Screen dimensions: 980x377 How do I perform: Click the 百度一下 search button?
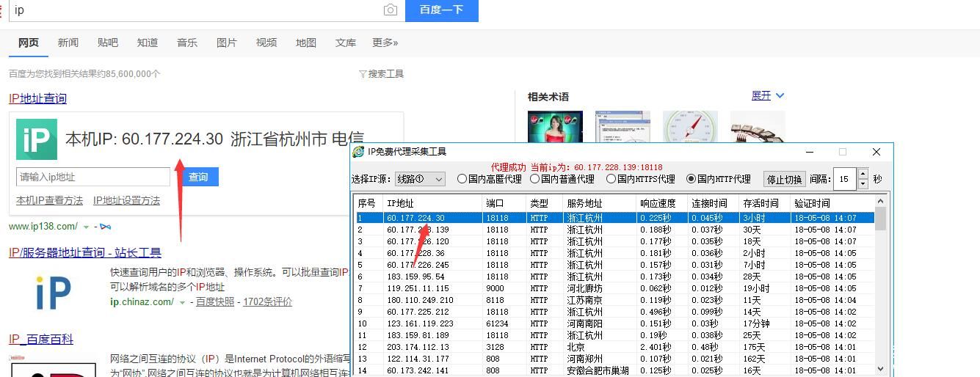click(x=442, y=10)
